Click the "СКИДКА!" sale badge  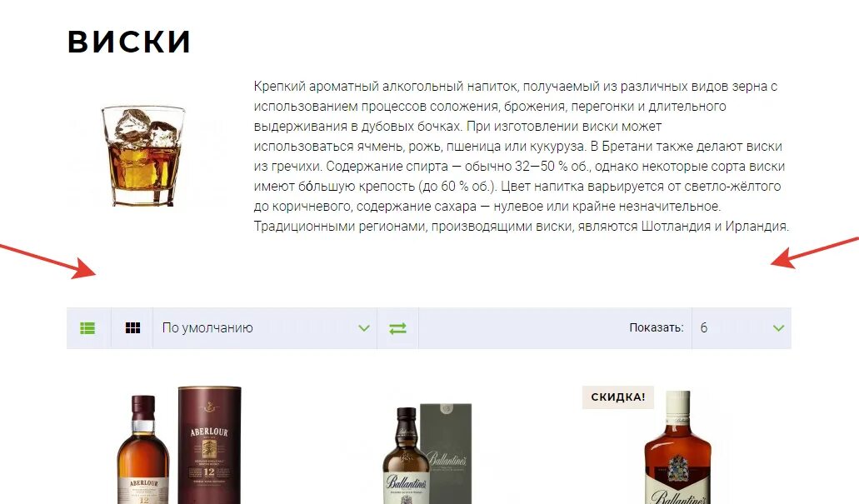pyautogui.click(x=618, y=397)
